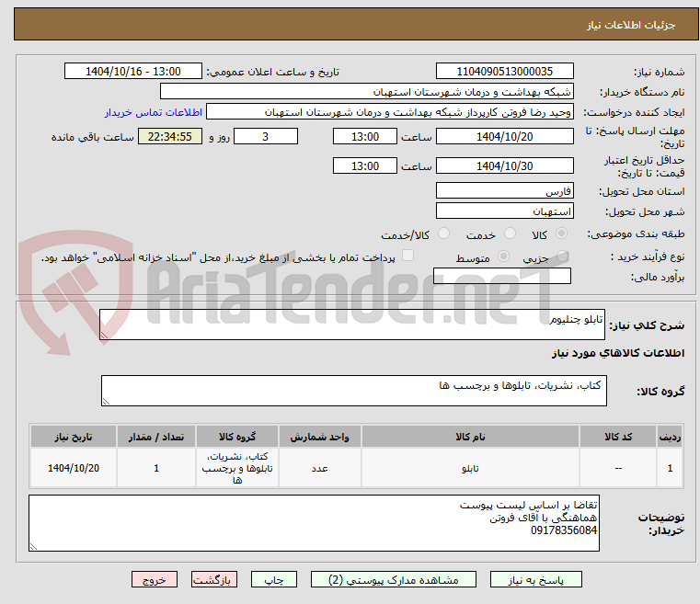This screenshot has height=604, width=700.
Task: Select the خدمت radio button
Action: click(x=510, y=234)
